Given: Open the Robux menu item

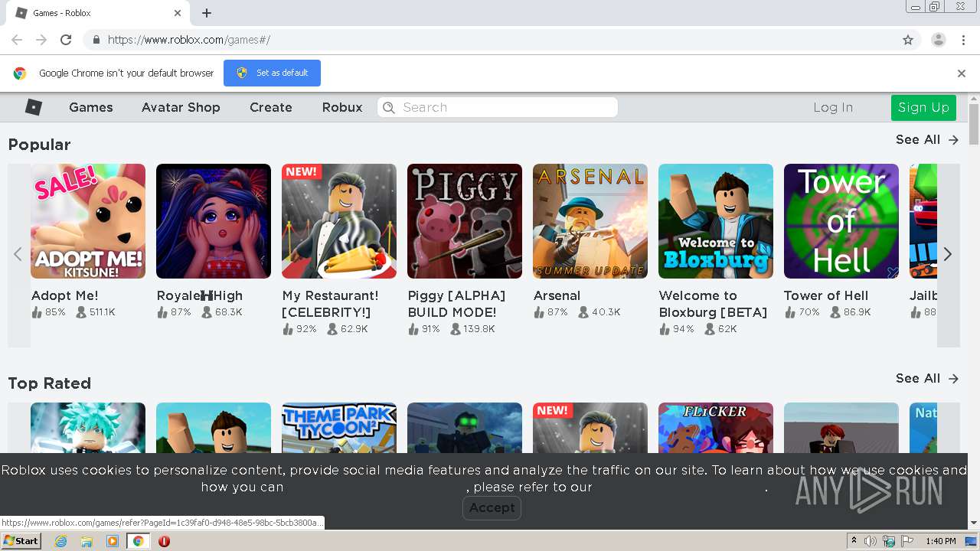Looking at the screenshot, I should coord(342,107).
